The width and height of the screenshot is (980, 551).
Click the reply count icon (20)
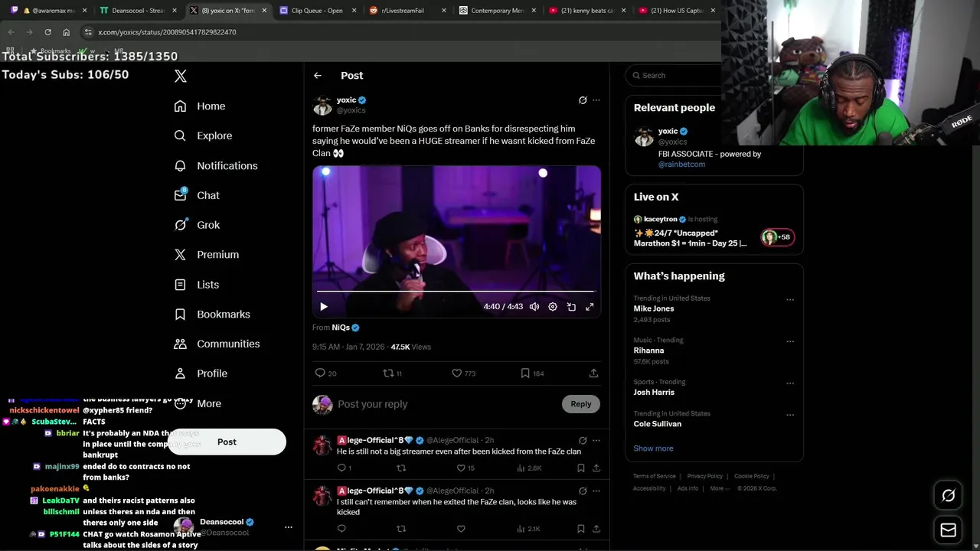(x=321, y=373)
